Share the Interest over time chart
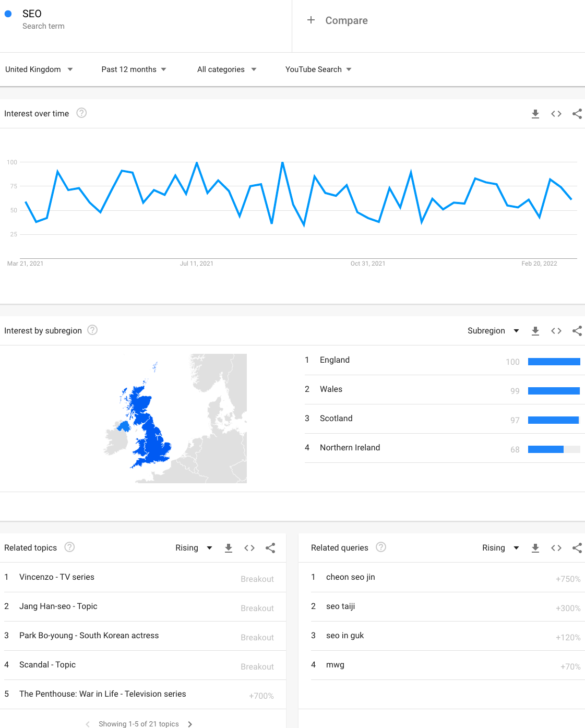The image size is (585, 728). click(577, 113)
